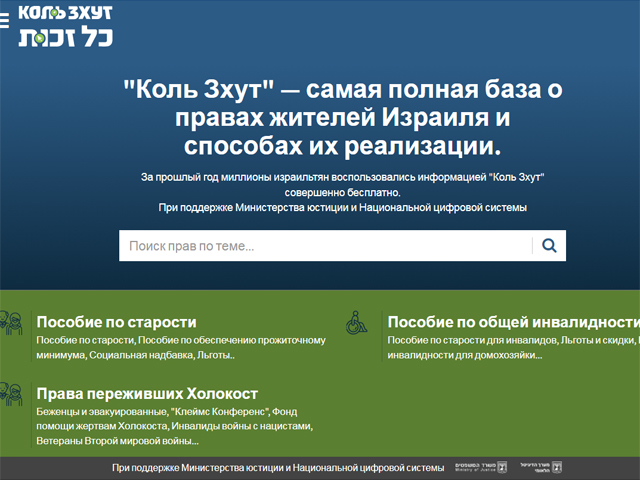Click 'Пособие по старости для инвалидов' description
The image size is (640, 480).
point(513,348)
